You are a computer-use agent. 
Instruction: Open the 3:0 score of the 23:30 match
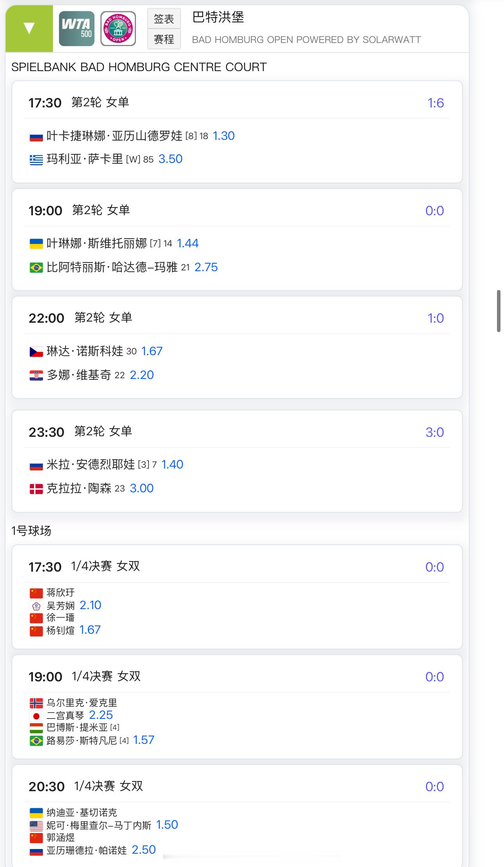coord(434,432)
